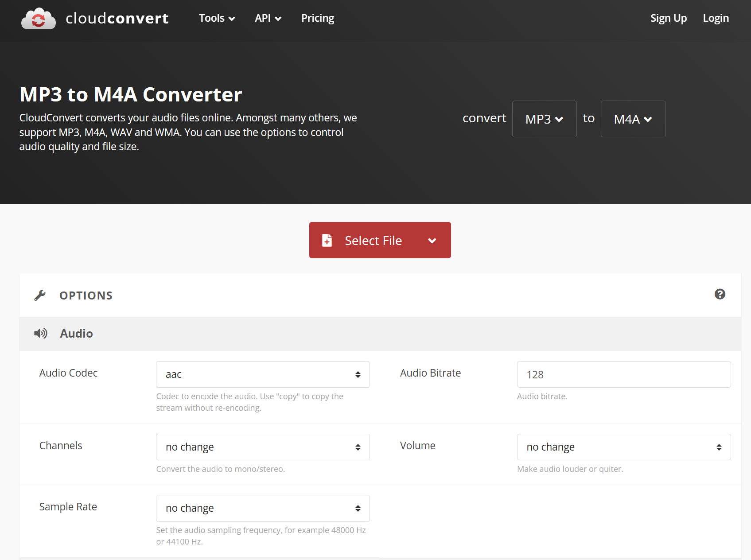The width and height of the screenshot is (751, 560).
Task: Change the M4A target format dropdown
Action: (633, 119)
